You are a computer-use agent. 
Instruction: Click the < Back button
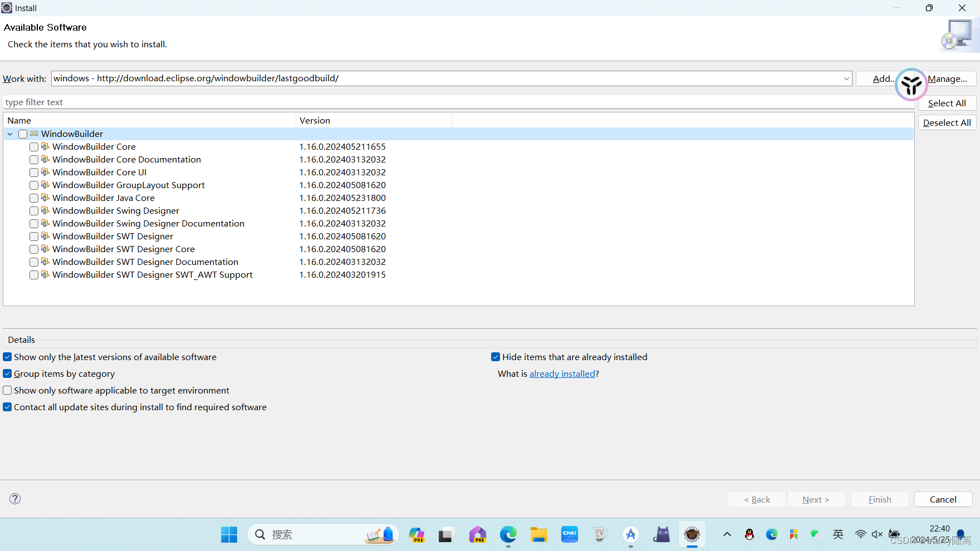tap(757, 500)
